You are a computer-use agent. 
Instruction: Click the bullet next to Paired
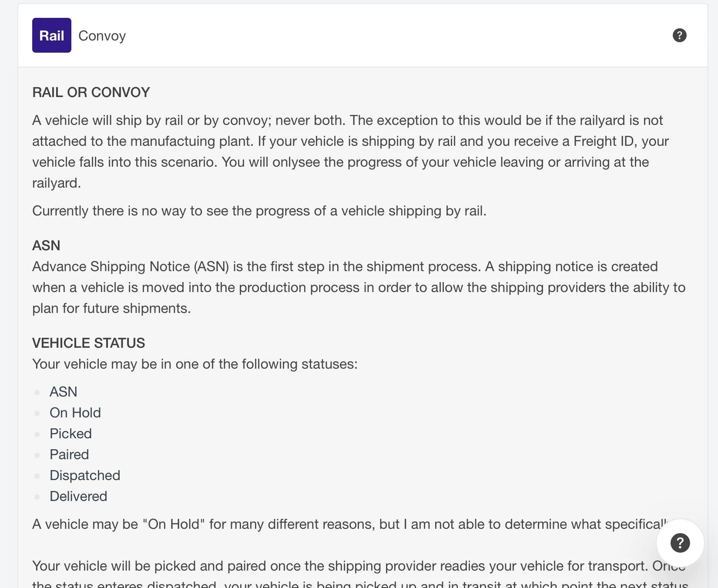pos(37,455)
